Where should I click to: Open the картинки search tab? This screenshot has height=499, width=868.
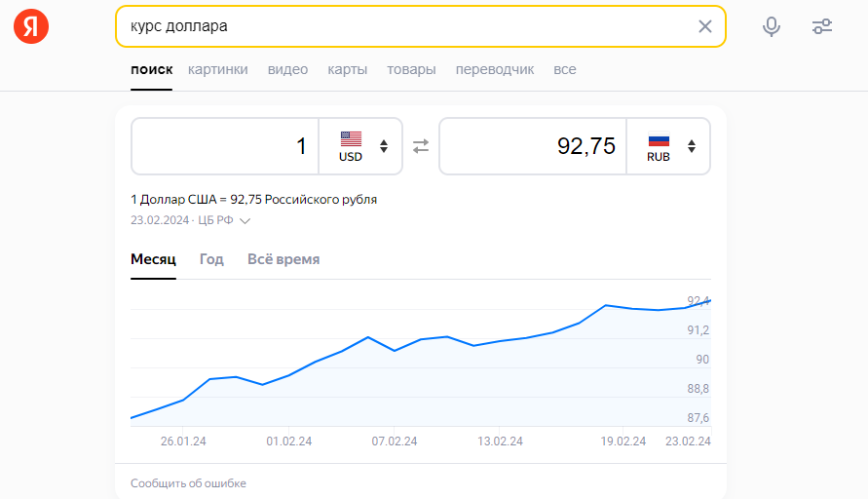218,69
